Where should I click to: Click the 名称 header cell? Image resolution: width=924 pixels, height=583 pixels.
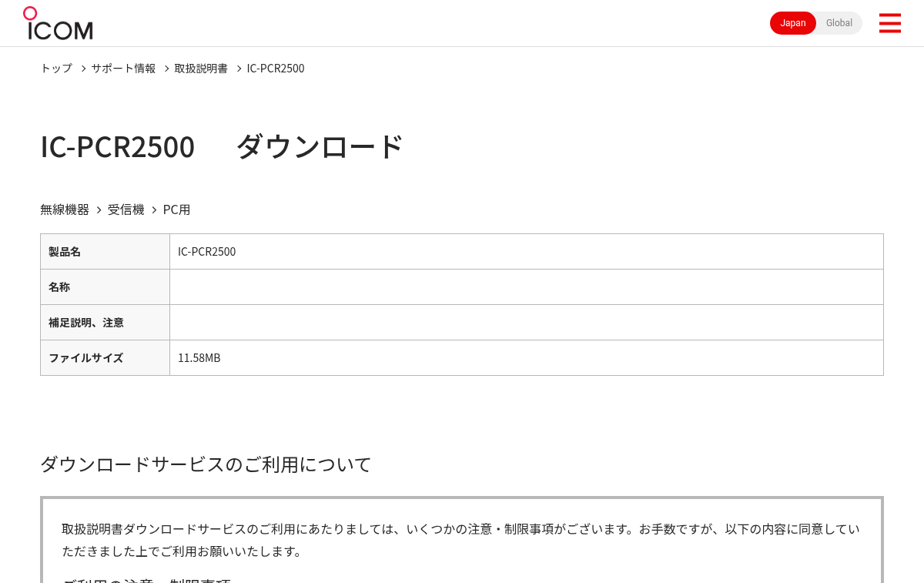point(105,287)
